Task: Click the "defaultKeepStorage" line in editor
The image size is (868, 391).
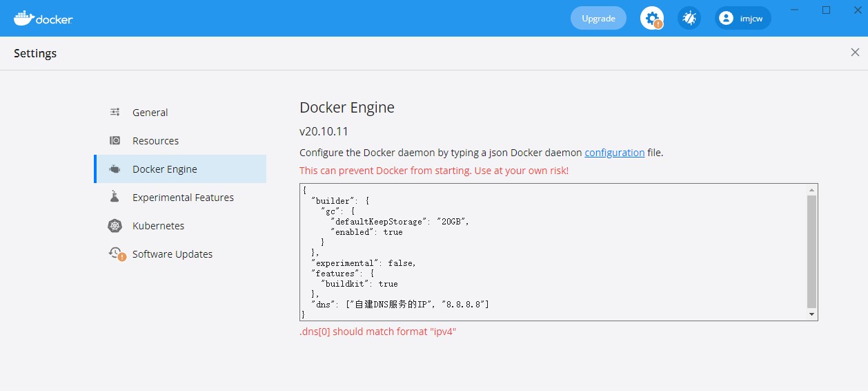Action: point(400,222)
